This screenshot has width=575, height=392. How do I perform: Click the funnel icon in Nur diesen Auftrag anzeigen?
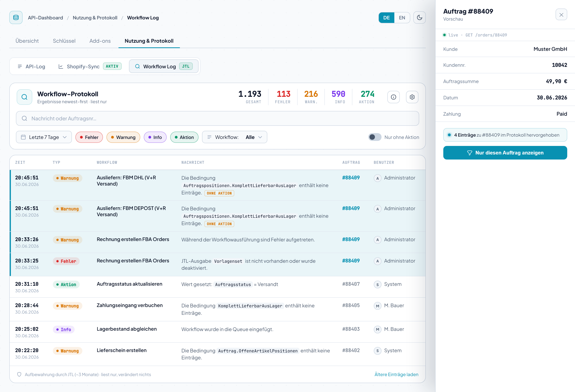coord(469,153)
